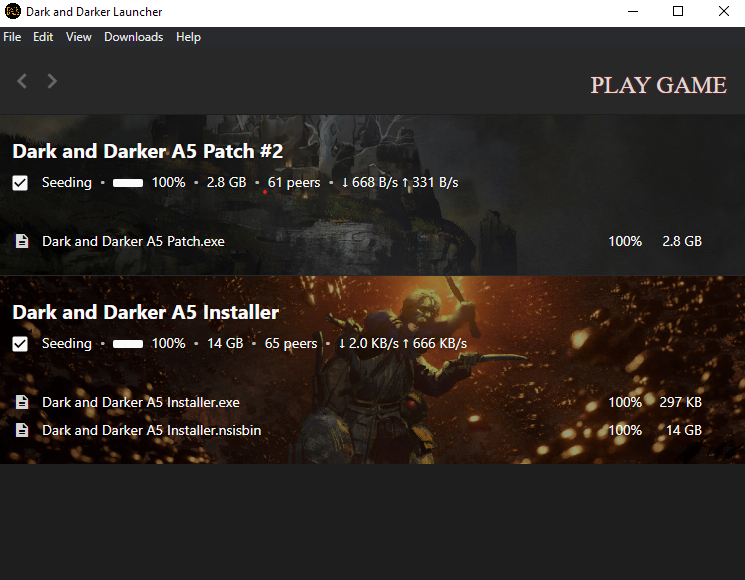Viewport: 745px width, 580px height.
Task: Select Dark and Darker A5 Patch #2 title
Action: coord(148,151)
